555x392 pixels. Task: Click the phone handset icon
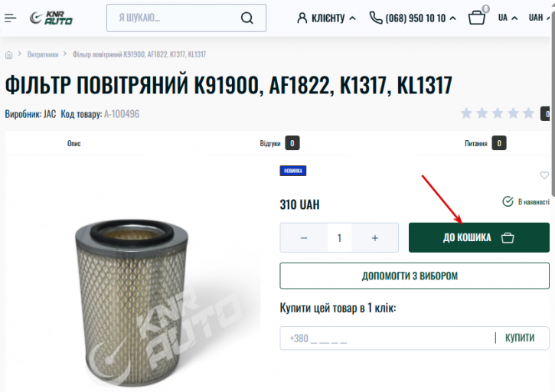376,18
